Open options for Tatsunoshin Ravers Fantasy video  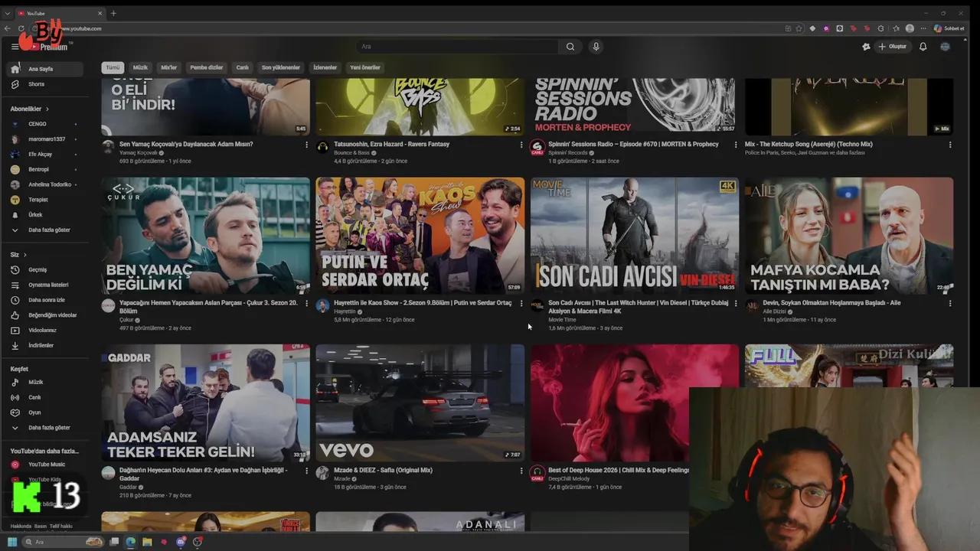(x=521, y=145)
